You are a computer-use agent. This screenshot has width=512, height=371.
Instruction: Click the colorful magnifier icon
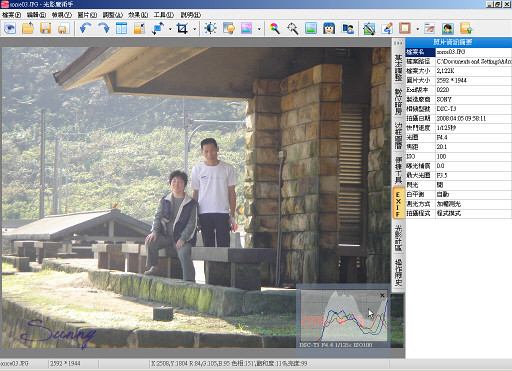coord(275,28)
